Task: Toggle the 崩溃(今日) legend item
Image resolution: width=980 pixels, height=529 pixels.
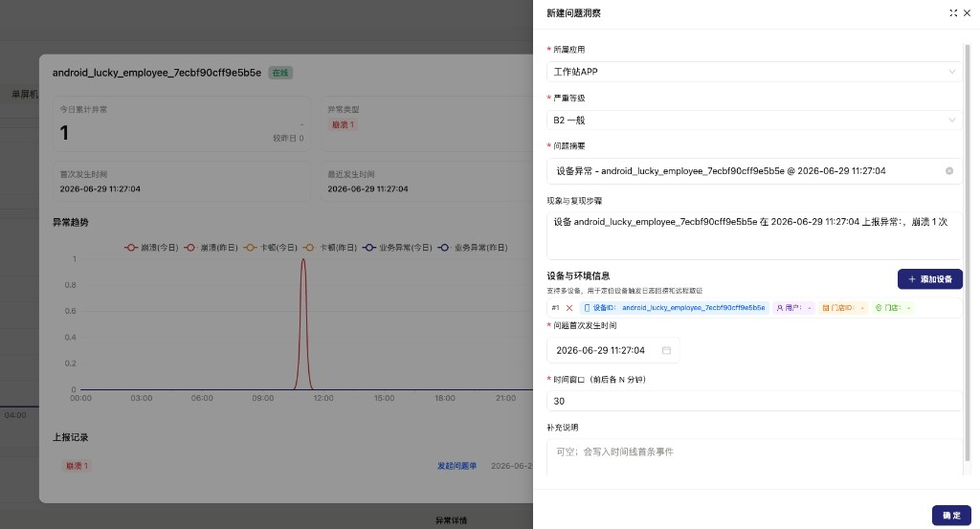Action: point(151,248)
